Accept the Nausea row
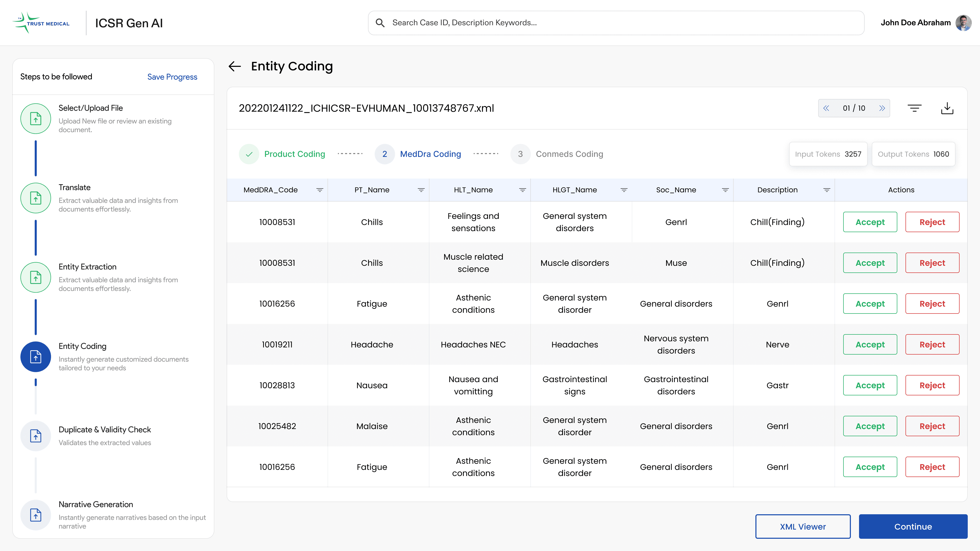The width and height of the screenshot is (980, 551). click(x=870, y=385)
